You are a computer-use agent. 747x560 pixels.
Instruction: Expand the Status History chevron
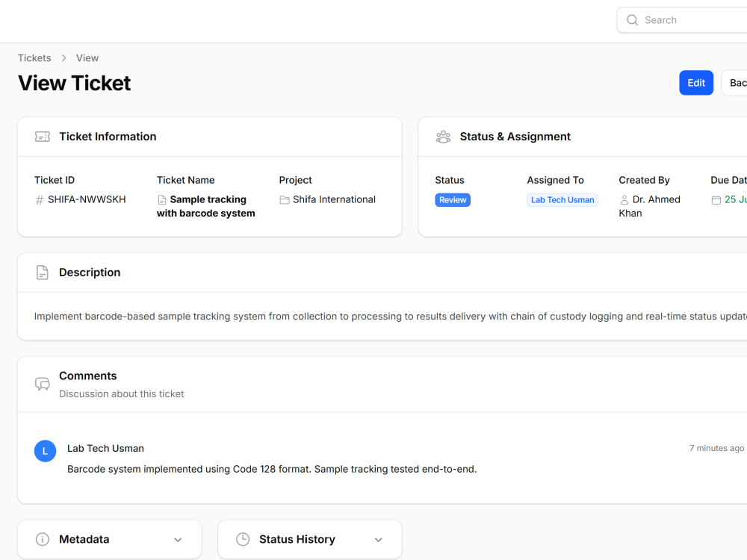(378, 540)
